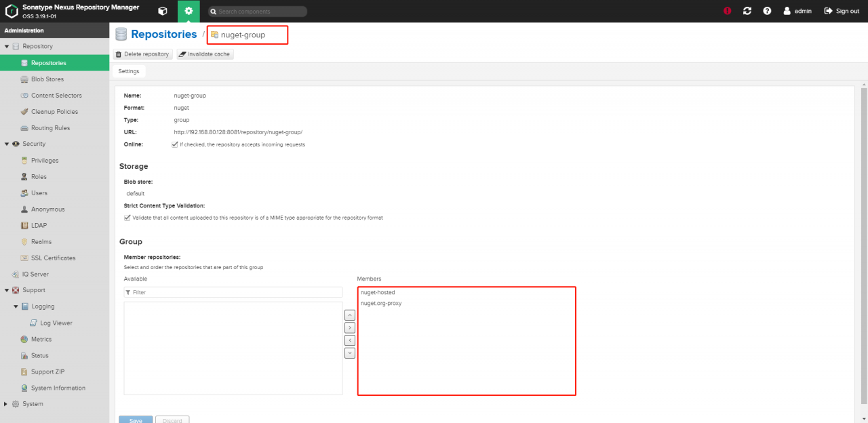Open Status via its chart icon

point(25,356)
